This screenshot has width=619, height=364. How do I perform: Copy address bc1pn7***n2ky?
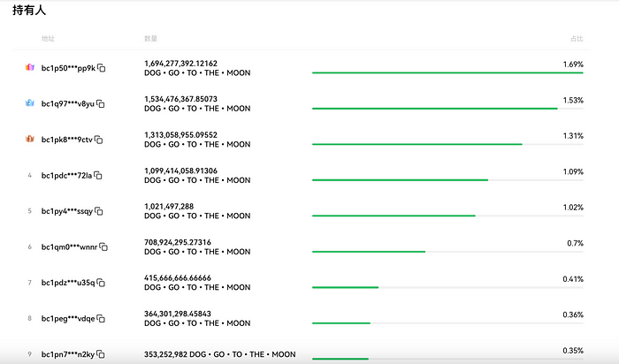tap(101, 354)
